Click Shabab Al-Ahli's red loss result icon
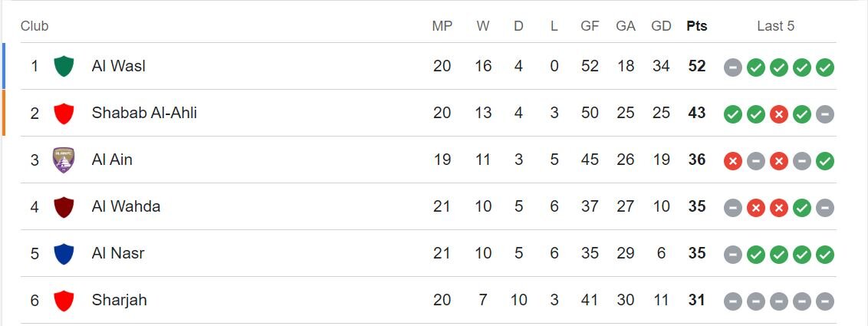Viewport: 868px width, 326px height. click(x=779, y=114)
